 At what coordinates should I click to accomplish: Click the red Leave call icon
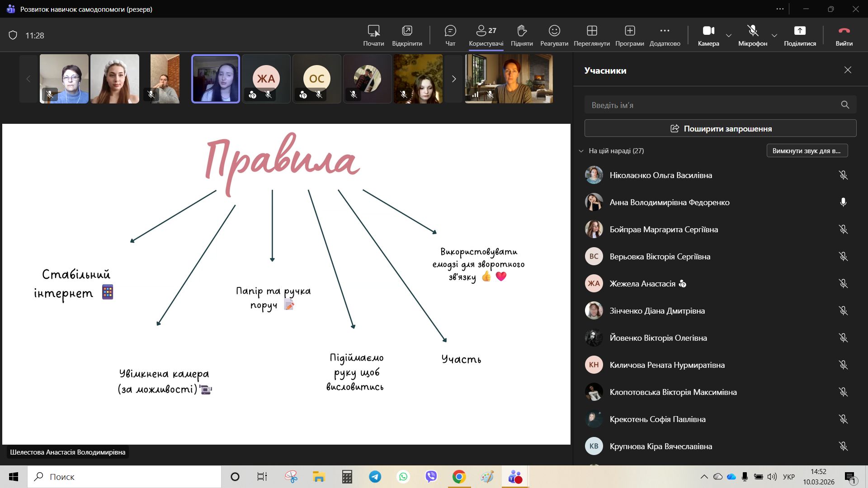coord(844,31)
